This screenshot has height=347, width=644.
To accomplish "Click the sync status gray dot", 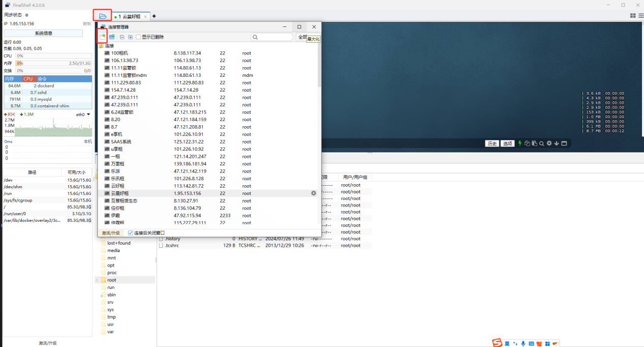I will click(x=27, y=15).
